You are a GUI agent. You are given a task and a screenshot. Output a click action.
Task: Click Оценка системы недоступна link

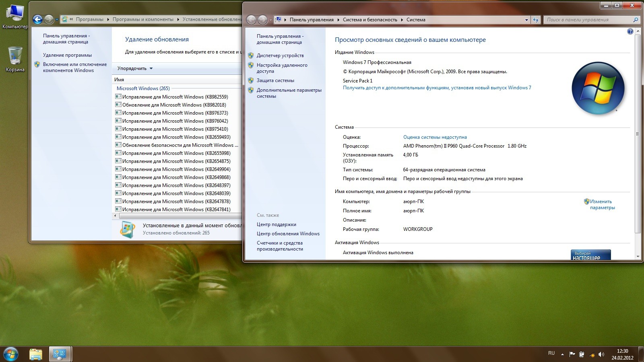click(x=435, y=137)
